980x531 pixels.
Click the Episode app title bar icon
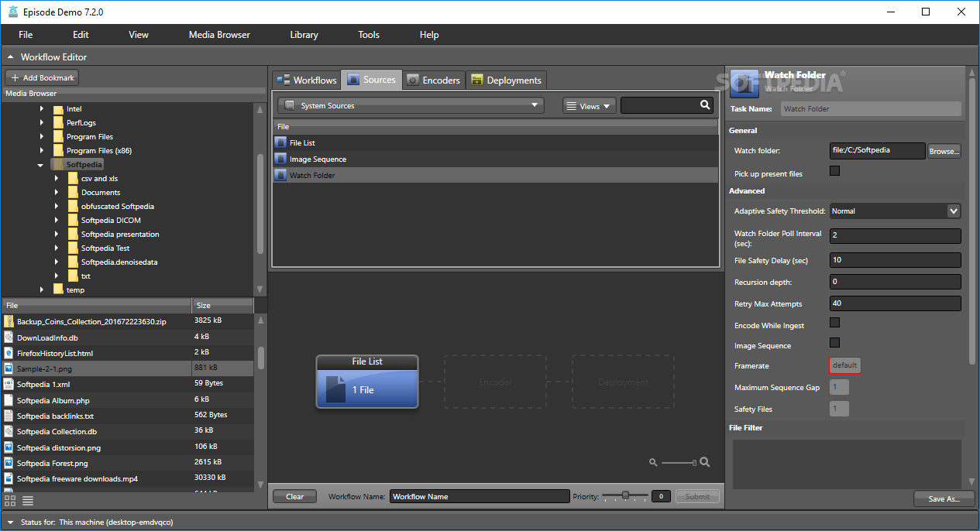(12, 12)
